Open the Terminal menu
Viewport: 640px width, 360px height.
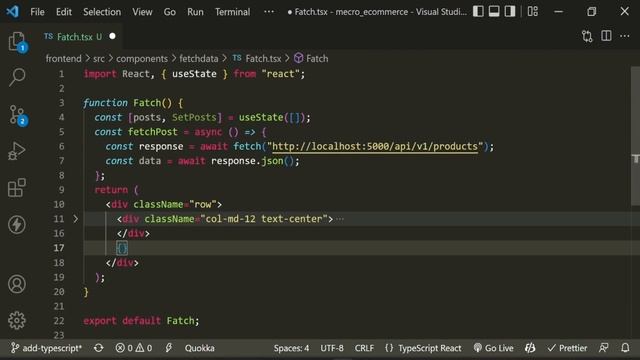tap(232, 12)
